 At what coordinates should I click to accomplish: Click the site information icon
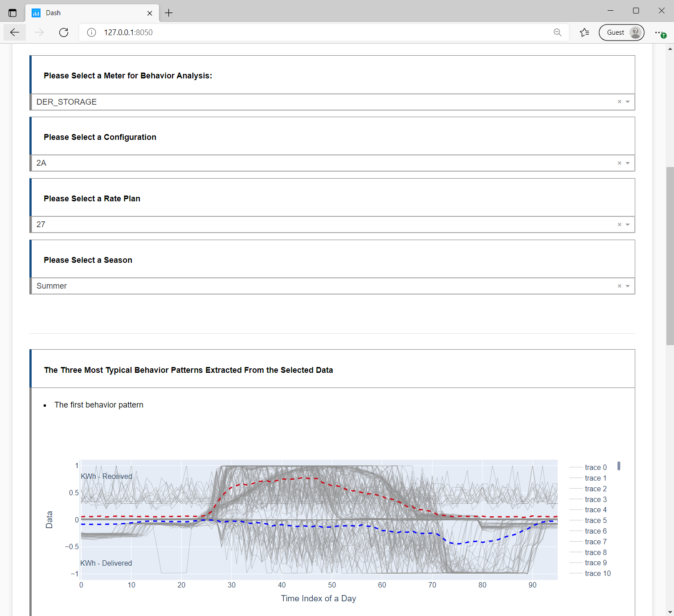pos(91,33)
